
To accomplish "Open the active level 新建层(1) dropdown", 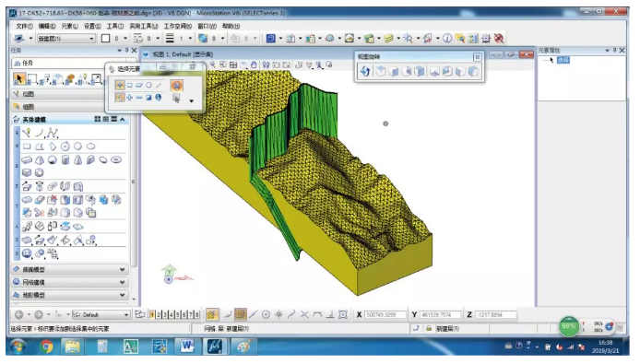I will click(x=66, y=39).
